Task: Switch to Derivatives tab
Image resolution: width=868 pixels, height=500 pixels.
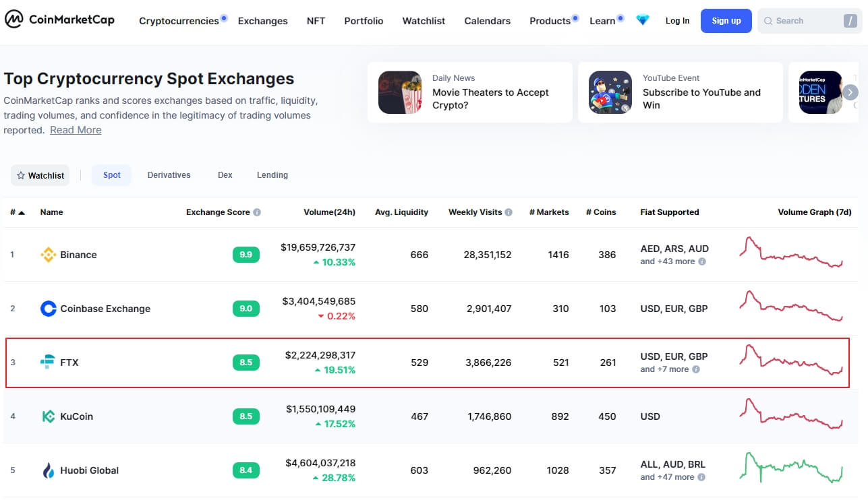Action: point(169,175)
